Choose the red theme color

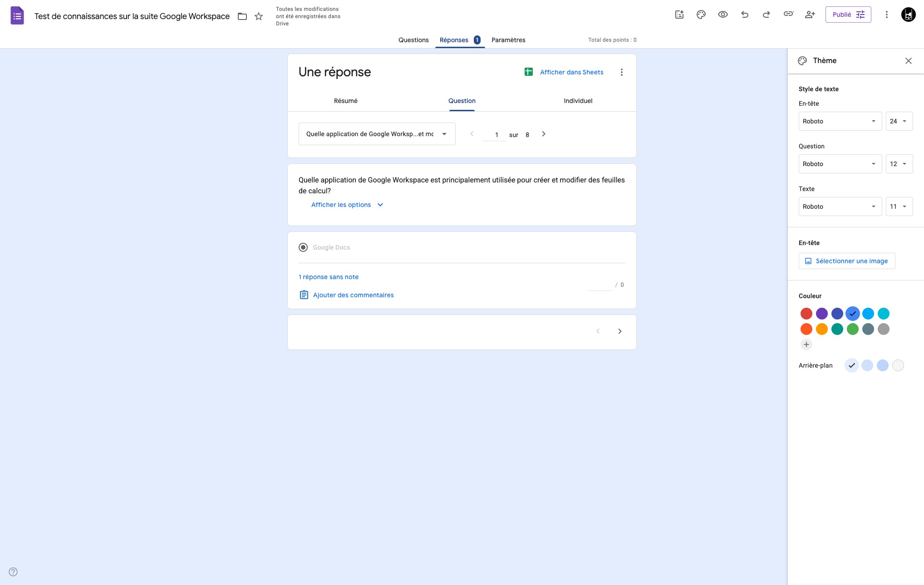[x=806, y=314]
